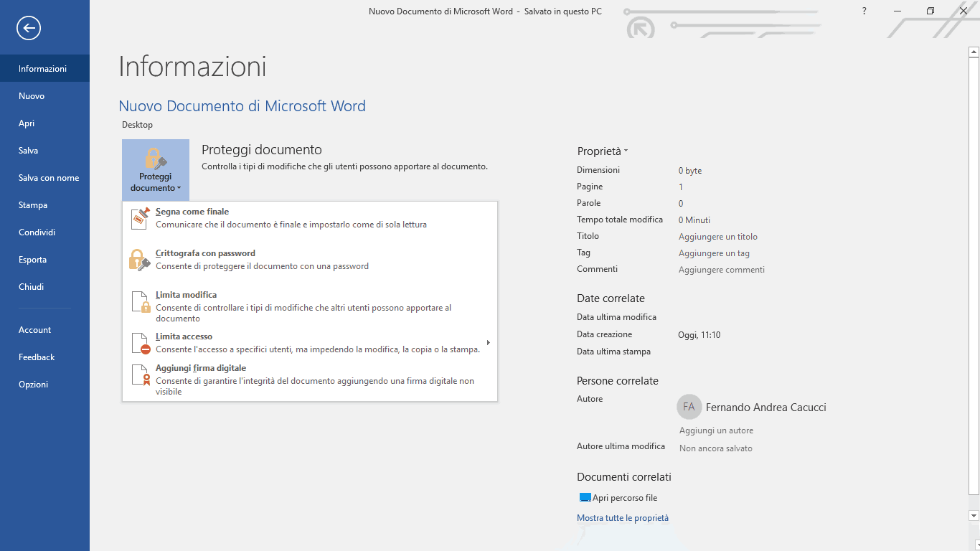Screen dimensions: 980x551
Task: Click the Aggiungere un titolo field
Action: click(717, 237)
